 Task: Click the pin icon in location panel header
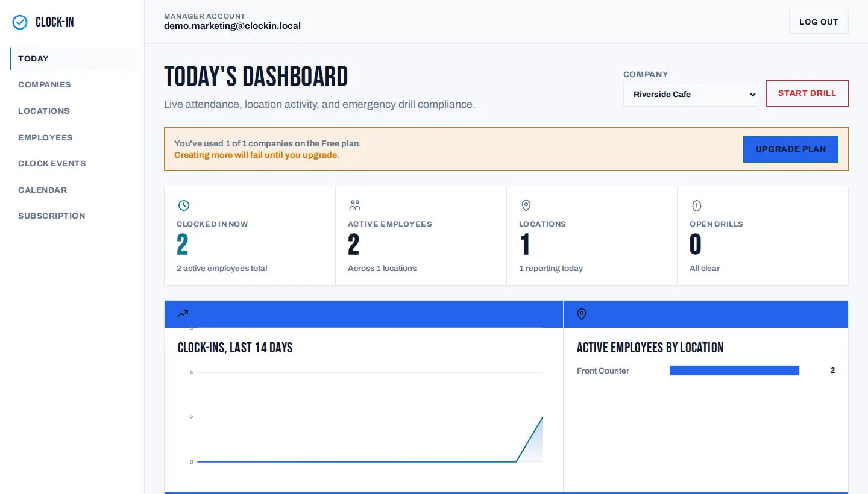click(582, 314)
